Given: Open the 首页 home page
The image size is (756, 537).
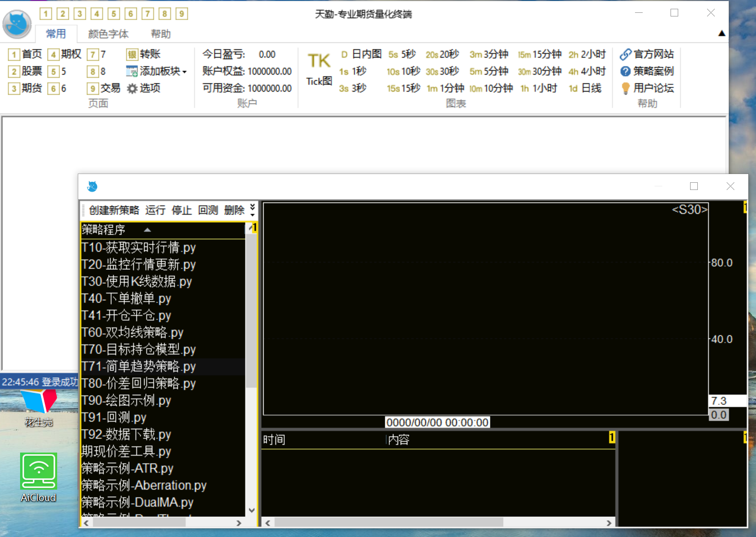Looking at the screenshot, I should click(25, 54).
